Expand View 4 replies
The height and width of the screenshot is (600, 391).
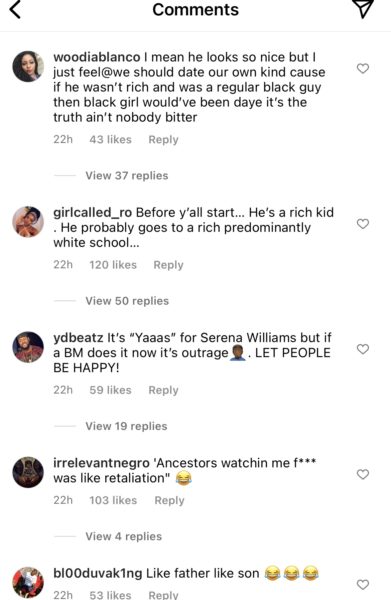(x=124, y=536)
